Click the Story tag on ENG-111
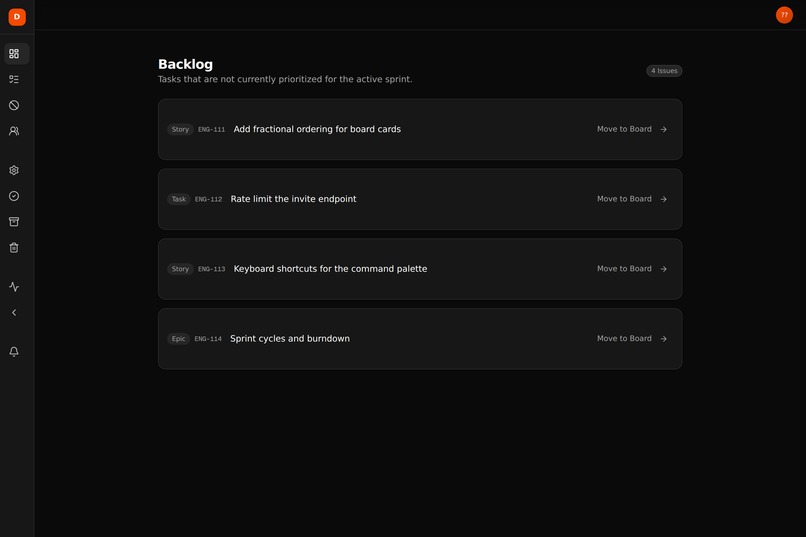 point(180,129)
